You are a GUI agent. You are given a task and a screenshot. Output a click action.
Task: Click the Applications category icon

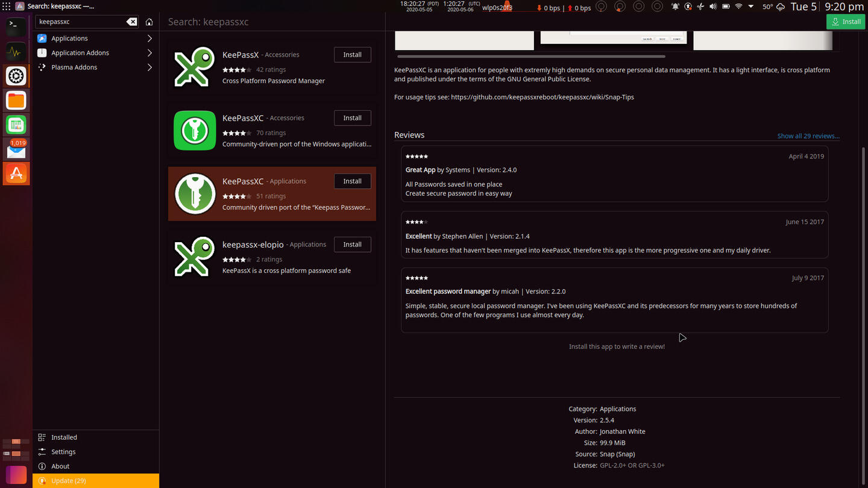point(42,39)
